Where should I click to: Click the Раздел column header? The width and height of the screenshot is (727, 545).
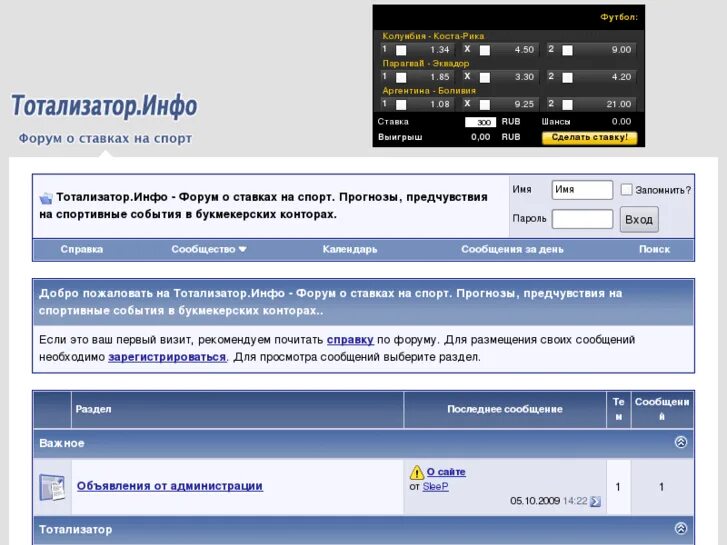[93, 409]
